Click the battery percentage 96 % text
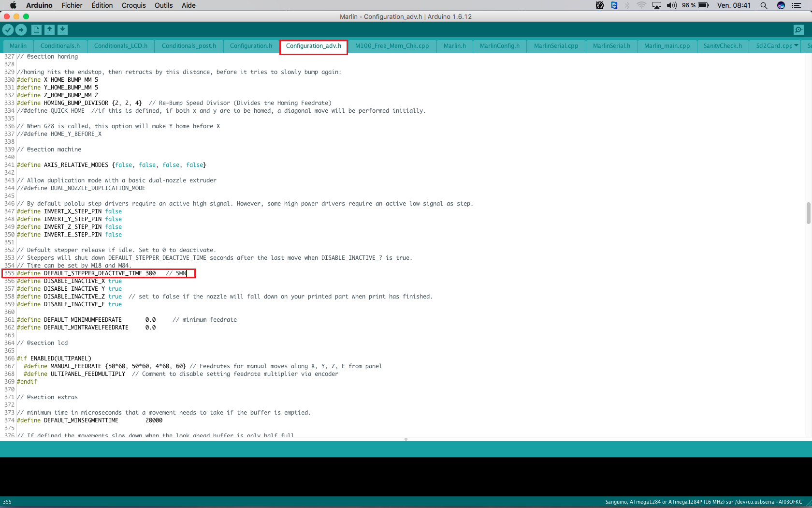Screen dimensions: 812x508 [x=689, y=5]
